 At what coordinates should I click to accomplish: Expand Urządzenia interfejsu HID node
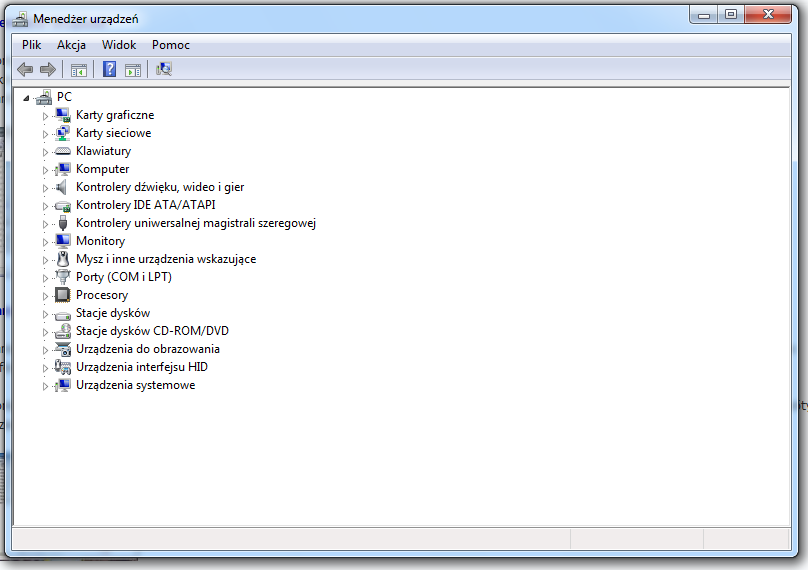pyautogui.click(x=45, y=368)
